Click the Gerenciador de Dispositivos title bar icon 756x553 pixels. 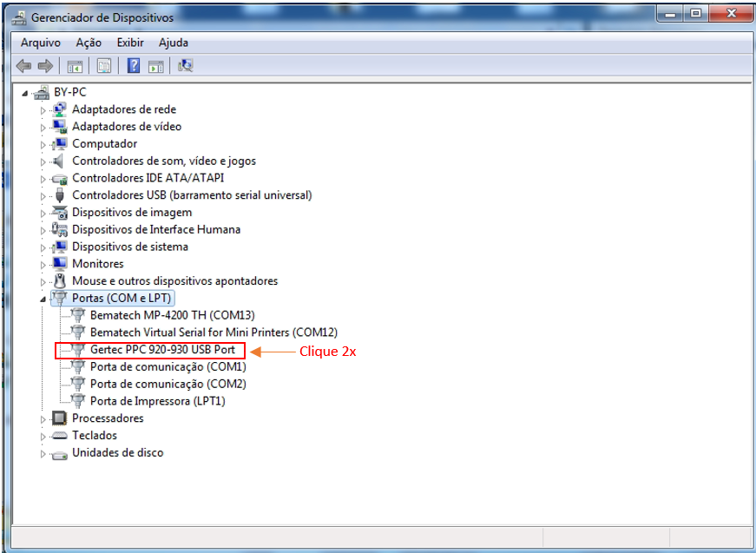coord(19,18)
